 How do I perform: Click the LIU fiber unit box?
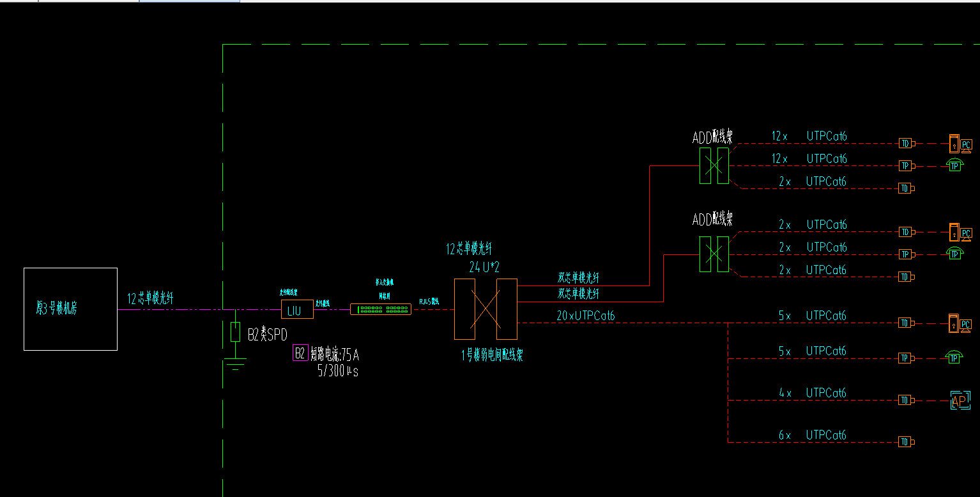click(298, 309)
